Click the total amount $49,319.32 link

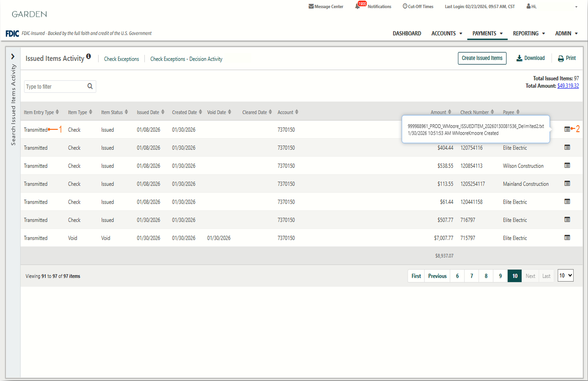coord(568,86)
